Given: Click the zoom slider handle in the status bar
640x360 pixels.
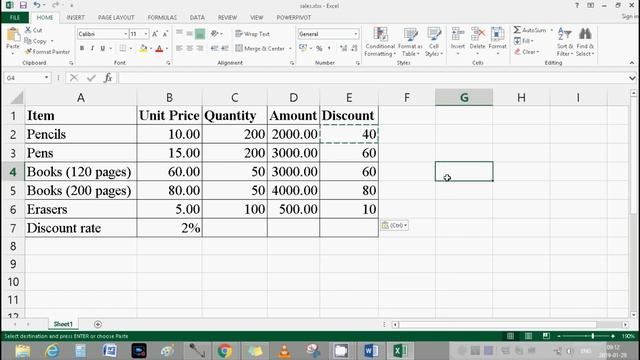Looking at the screenshot, I should [593, 336].
